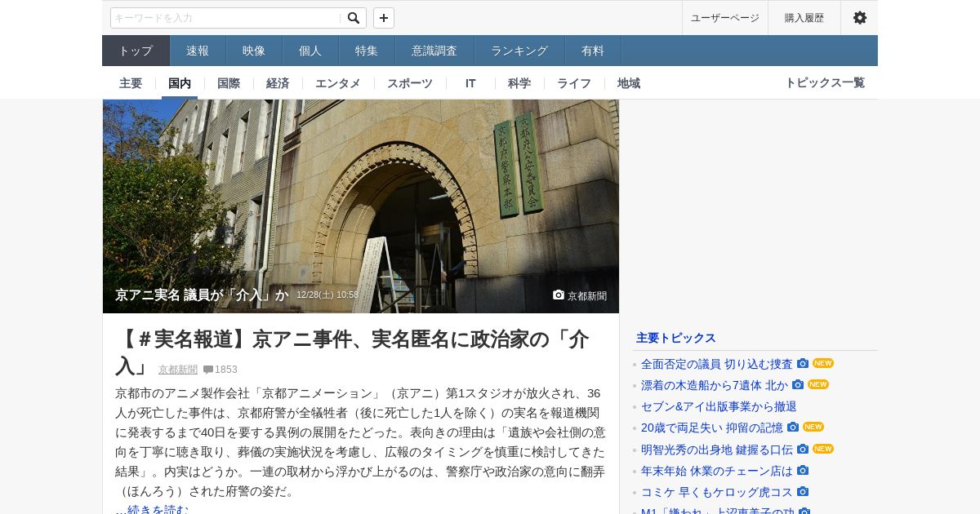This screenshot has height=514, width=980.
Task: Open トピックス一覧 link
Action: tap(825, 82)
